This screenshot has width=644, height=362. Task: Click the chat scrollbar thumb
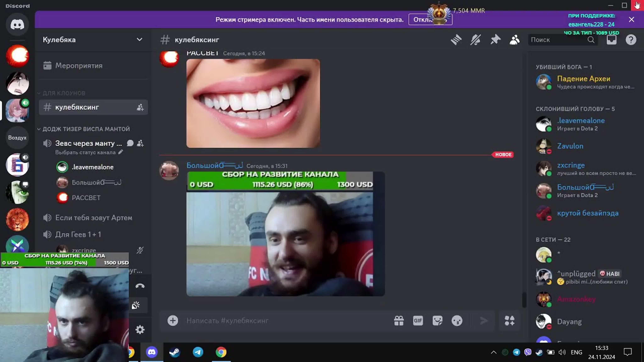[x=524, y=300]
